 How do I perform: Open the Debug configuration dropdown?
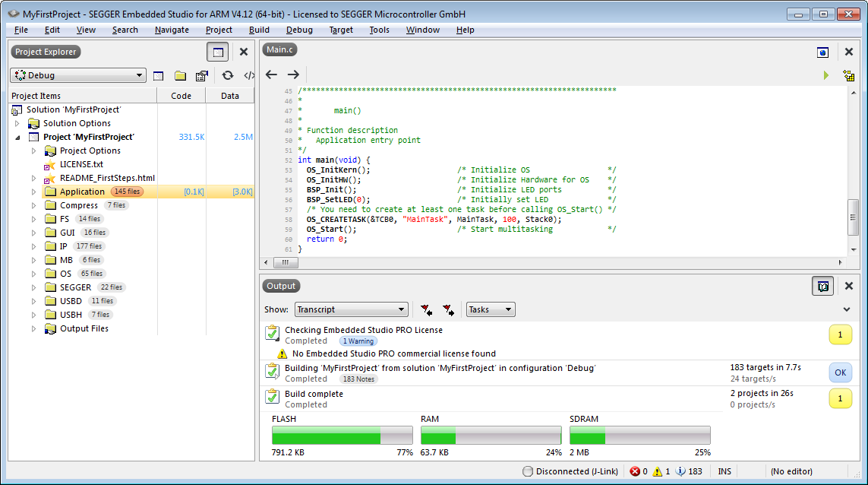point(78,75)
